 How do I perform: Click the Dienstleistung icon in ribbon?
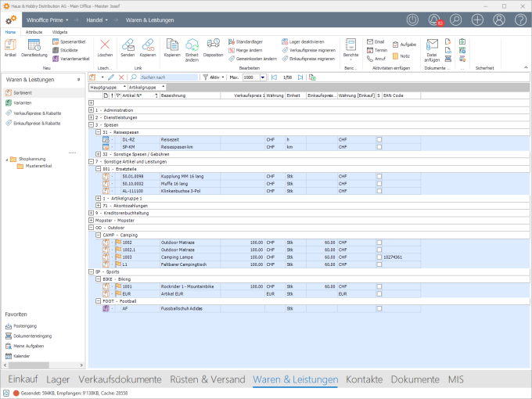pyautogui.click(x=34, y=47)
